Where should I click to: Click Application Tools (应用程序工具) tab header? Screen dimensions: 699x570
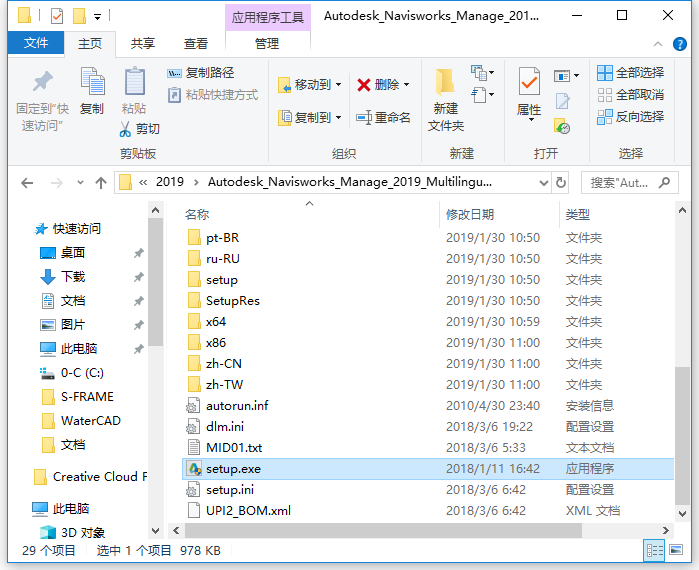[267, 18]
